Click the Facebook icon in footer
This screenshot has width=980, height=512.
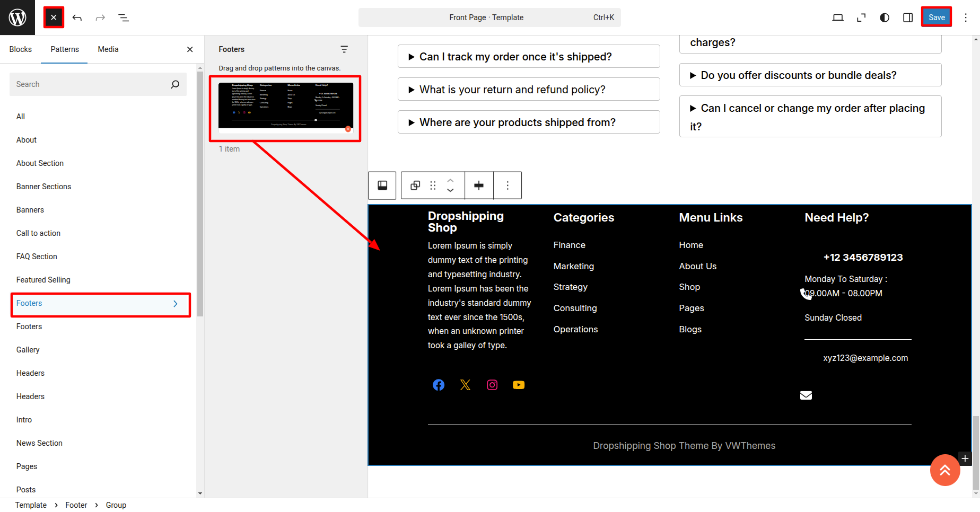[x=439, y=385]
